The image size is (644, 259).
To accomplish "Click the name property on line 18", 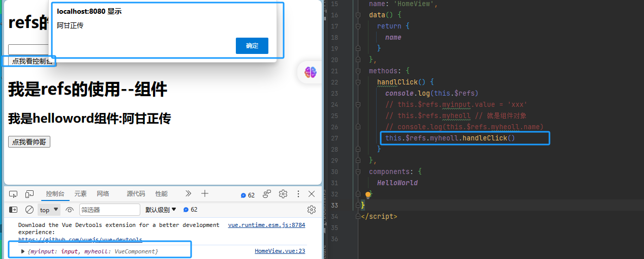I will click(393, 37).
